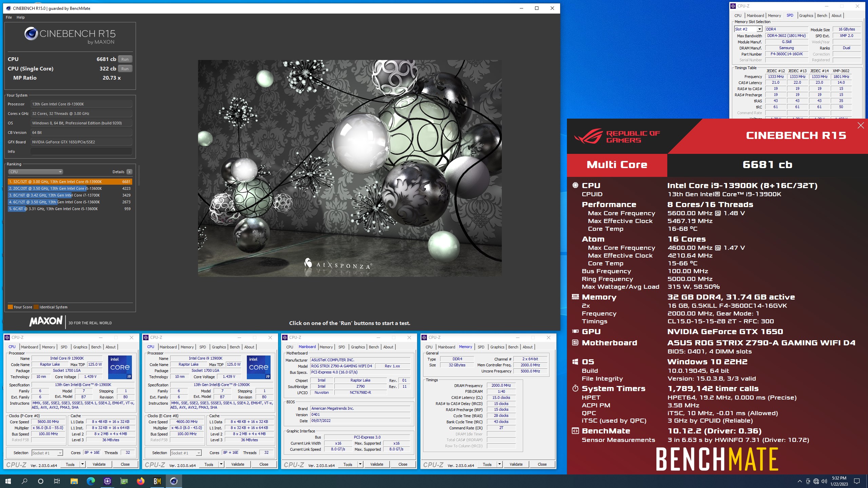This screenshot has width=868, height=488.
Task: Click the Meet Now tray icon
Action: 808,481
